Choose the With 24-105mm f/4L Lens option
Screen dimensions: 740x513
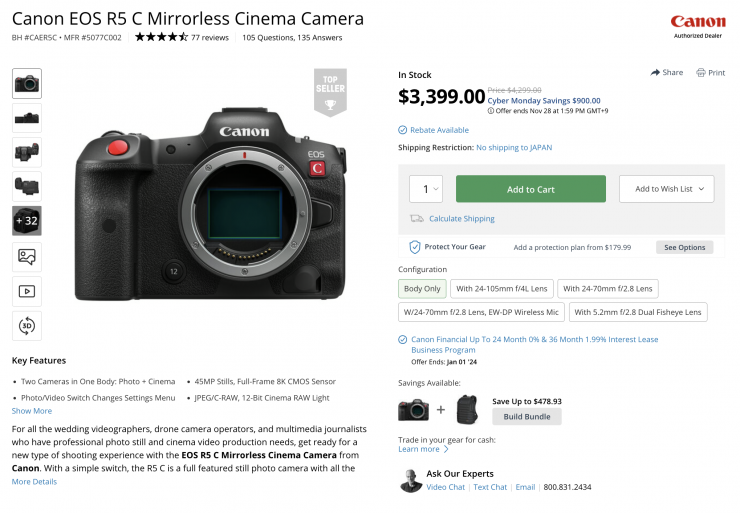click(x=500, y=289)
